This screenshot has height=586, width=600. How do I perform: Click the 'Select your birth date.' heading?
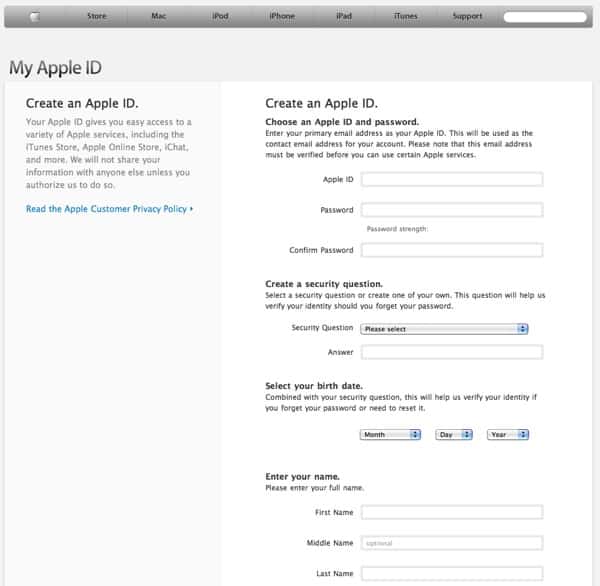(x=314, y=386)
